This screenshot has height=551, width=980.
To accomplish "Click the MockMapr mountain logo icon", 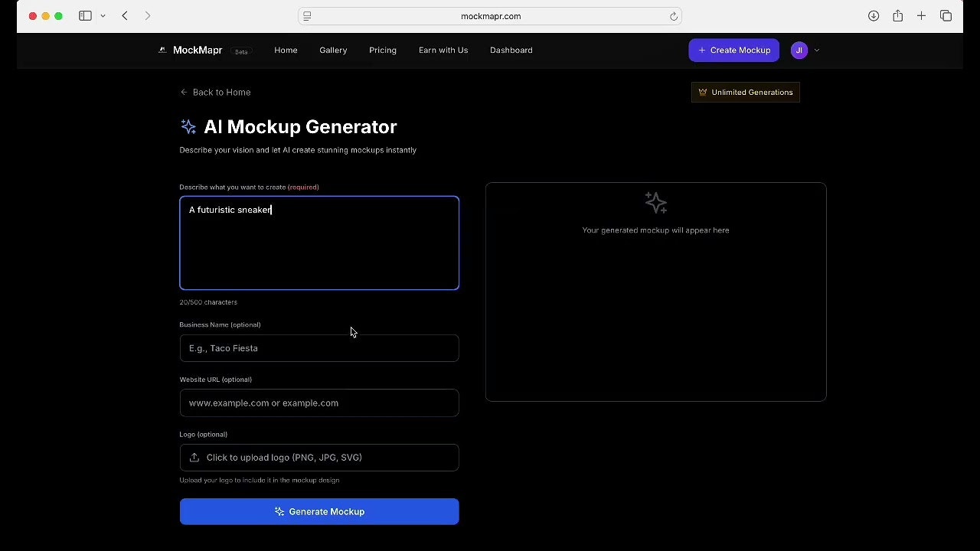I will click(x=162, y=50).
